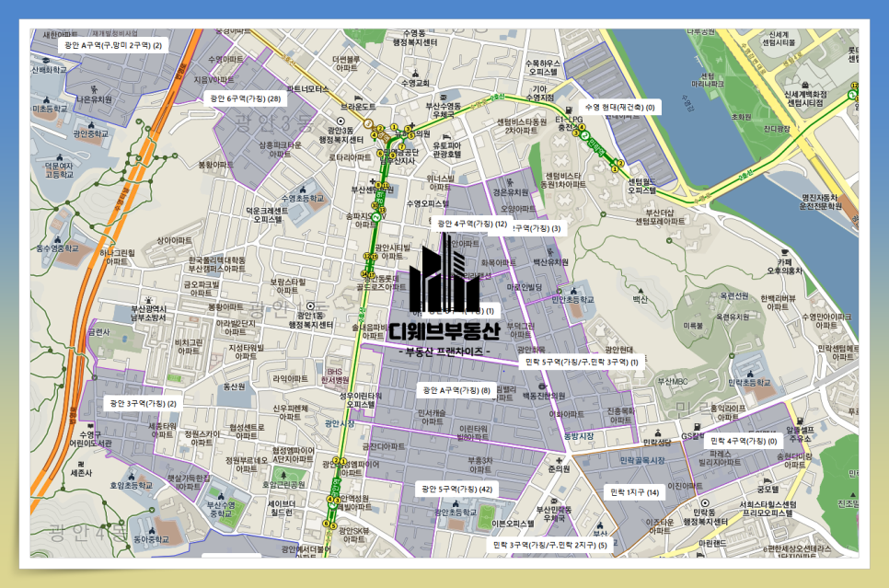The image size is (889, 588).
Task: Click the medical cross icon above 준의원
Action: click(x=559, y=460)
